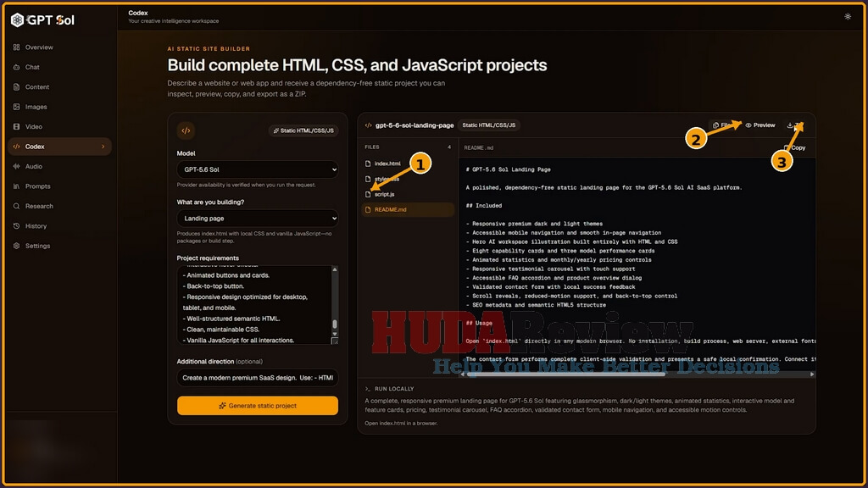Image resolution: width=868 pixels, height=488 pixels.
Task: Copy the README.md file contents
Action: 795,147
